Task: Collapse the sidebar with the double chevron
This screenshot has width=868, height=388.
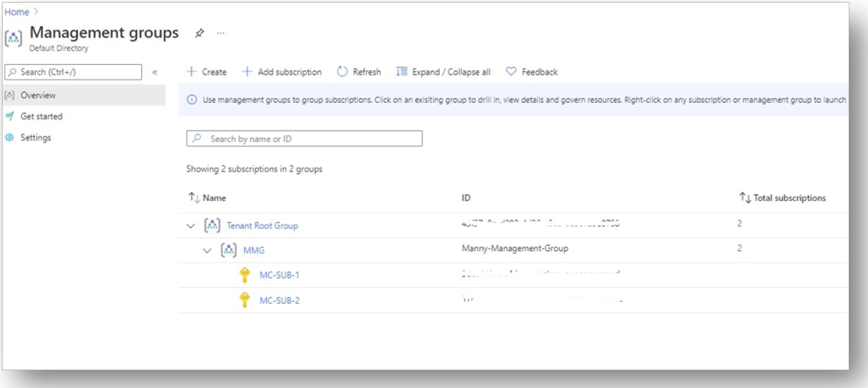Action: click(x=155, y=72)
